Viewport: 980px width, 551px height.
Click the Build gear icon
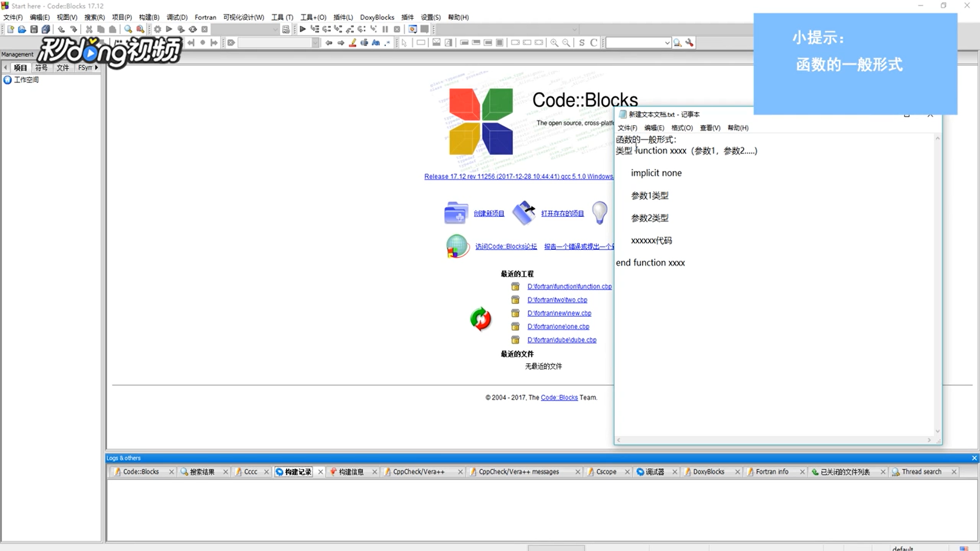point(158,30)
